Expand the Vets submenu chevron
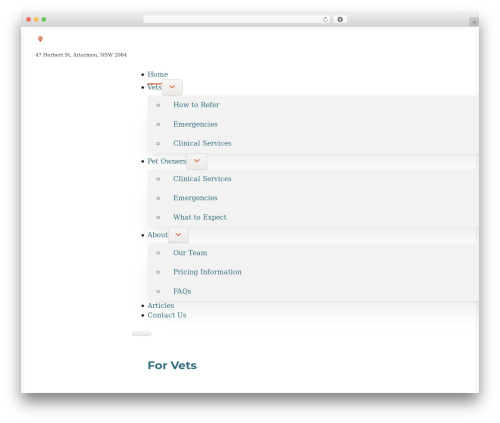The height and width of the screenshot is (423, 500). click(172, 87)
